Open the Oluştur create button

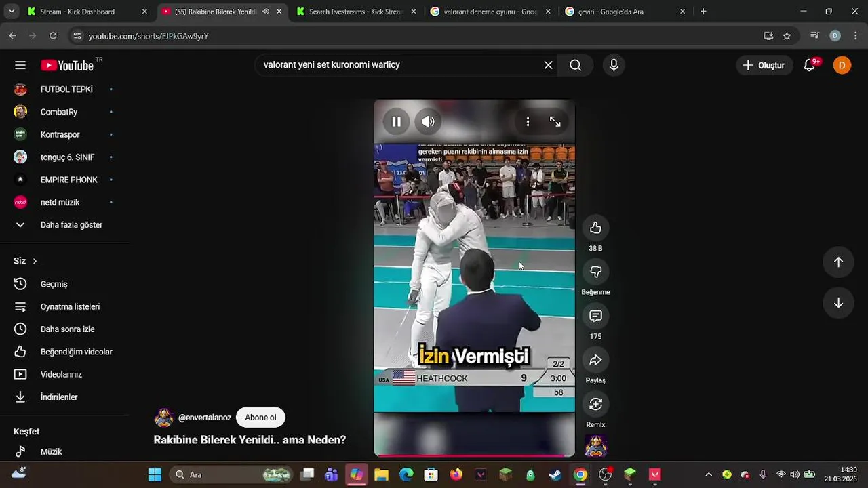point(764,65)
